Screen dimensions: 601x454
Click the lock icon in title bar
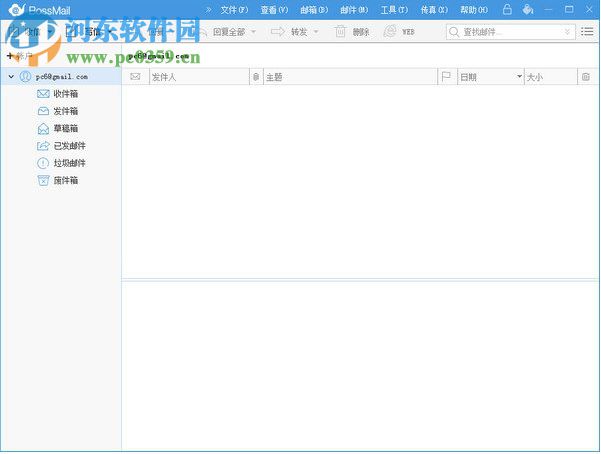(x=507, y=9)
